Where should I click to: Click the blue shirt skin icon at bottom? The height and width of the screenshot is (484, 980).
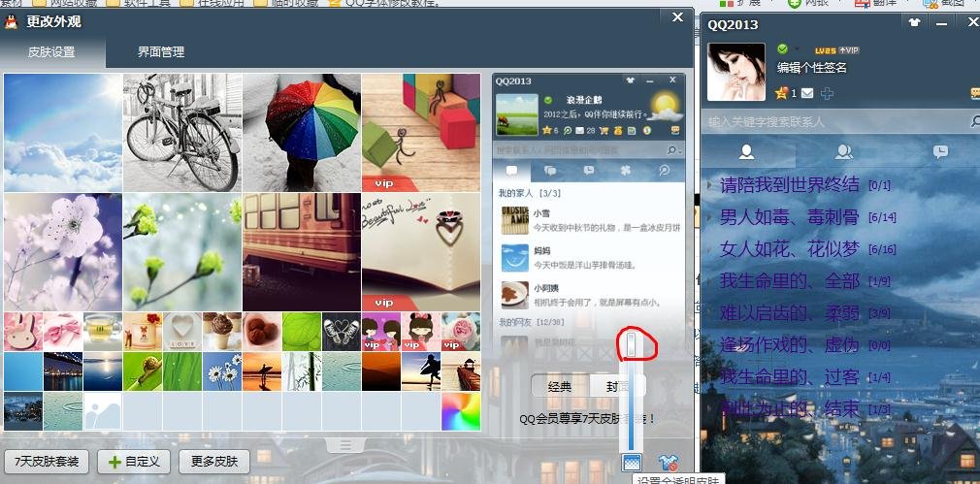669,463
